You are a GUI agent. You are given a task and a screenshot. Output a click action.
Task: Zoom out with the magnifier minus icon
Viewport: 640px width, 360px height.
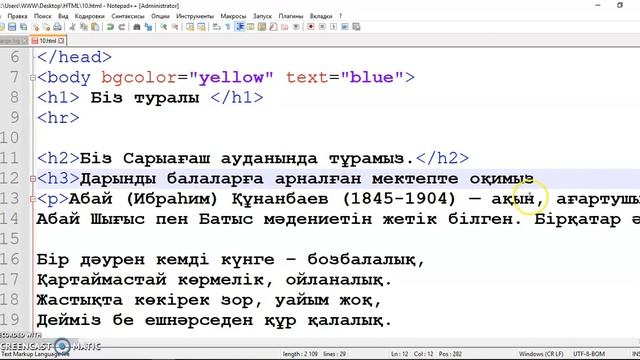(175, 27)
